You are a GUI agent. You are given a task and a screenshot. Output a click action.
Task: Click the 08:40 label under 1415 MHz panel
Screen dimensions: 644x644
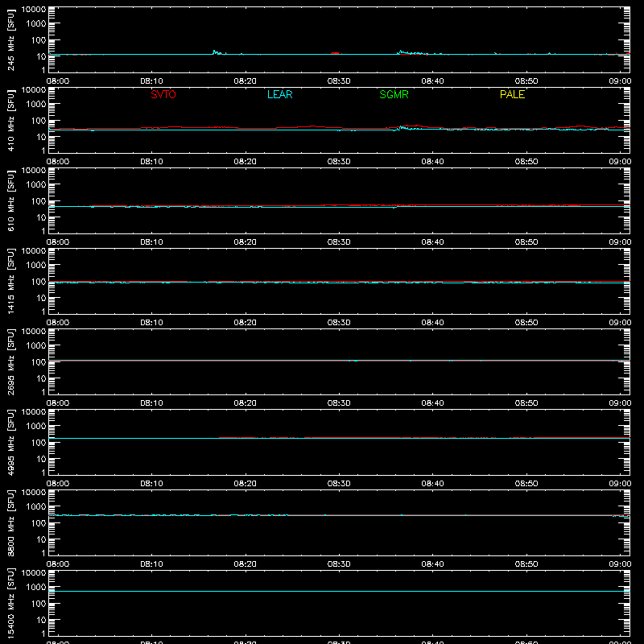click(x=432, y=323)
